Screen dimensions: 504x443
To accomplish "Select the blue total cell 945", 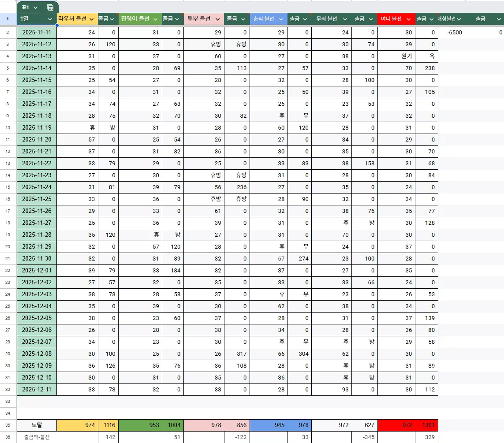I will (x=269, y=425).
